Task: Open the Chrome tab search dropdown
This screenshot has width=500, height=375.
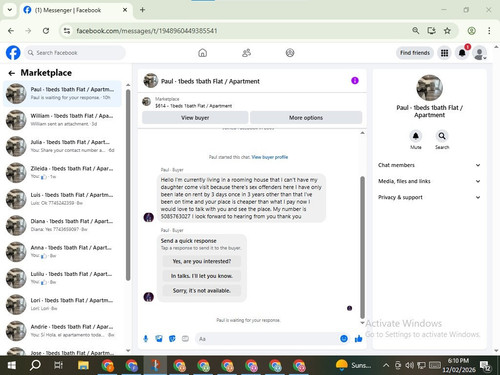Action: point(10,10)
